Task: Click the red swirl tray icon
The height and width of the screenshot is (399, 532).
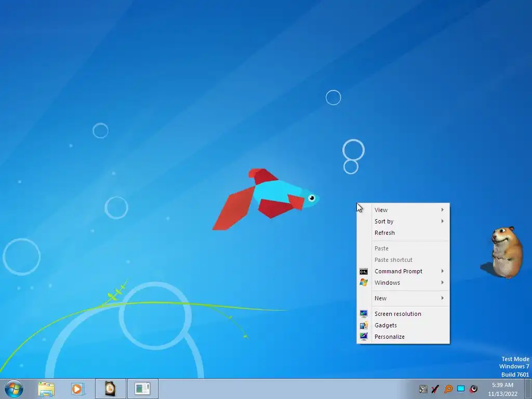Action: [x=473, y=389]
